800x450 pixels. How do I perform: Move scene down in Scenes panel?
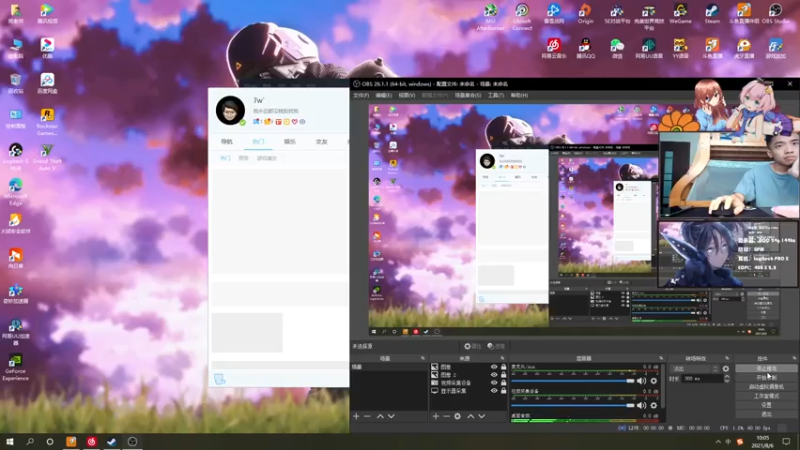click(391, 416)
